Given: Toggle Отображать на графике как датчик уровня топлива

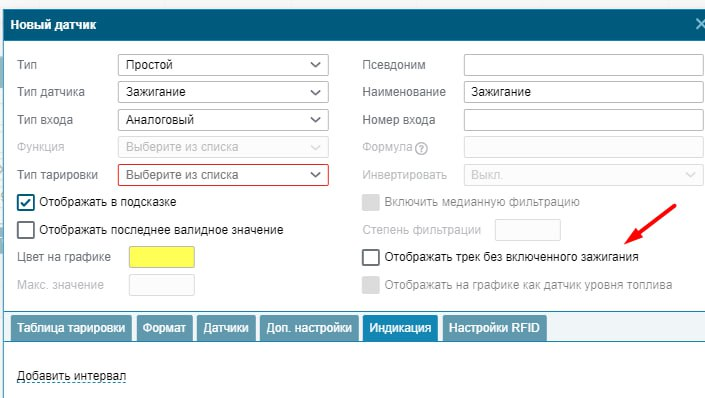Looking at the screenshot, I should coord(370,285).
